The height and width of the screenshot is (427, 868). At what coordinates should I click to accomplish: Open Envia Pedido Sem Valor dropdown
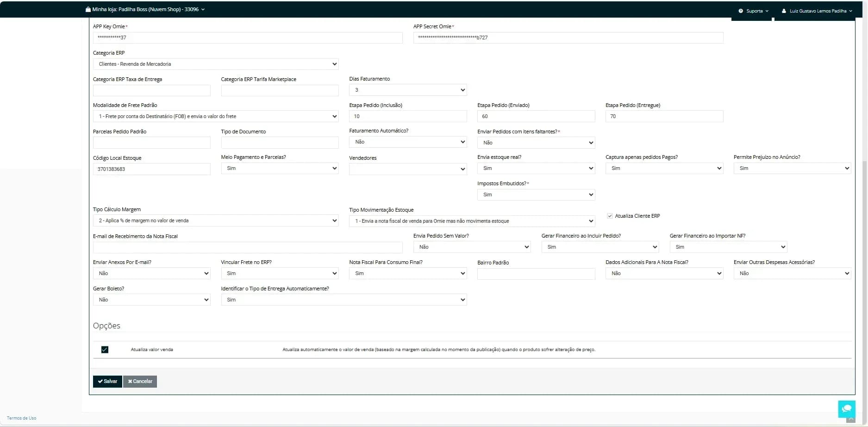coord(472,247)
